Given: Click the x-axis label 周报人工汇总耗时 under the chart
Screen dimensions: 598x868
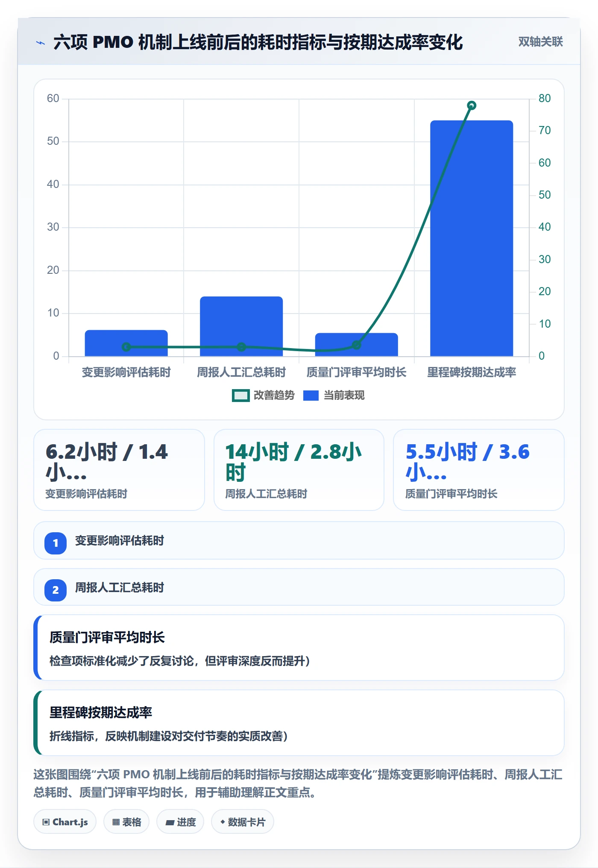Looking at the screenshot, I should click(241, 372).
